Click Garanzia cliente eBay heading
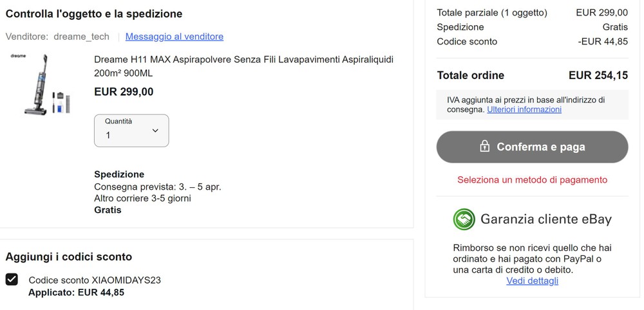 [546, 219]
